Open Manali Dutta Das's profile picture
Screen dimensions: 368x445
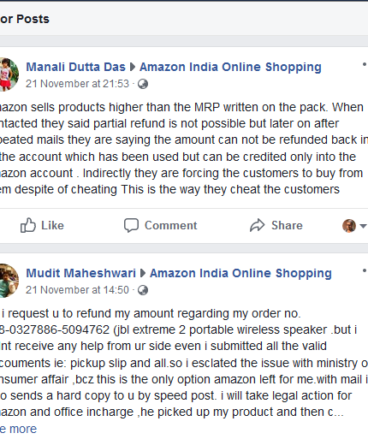click(8, 74)
